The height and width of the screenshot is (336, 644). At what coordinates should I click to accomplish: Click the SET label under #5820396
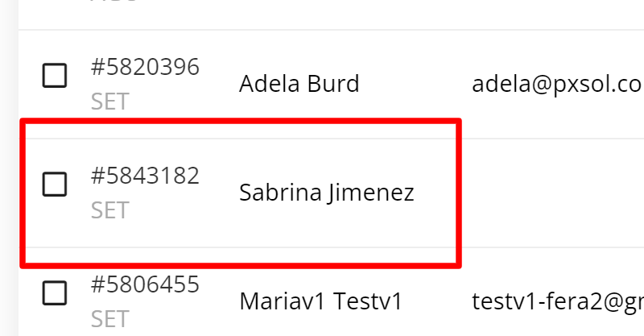click(109, 102)
